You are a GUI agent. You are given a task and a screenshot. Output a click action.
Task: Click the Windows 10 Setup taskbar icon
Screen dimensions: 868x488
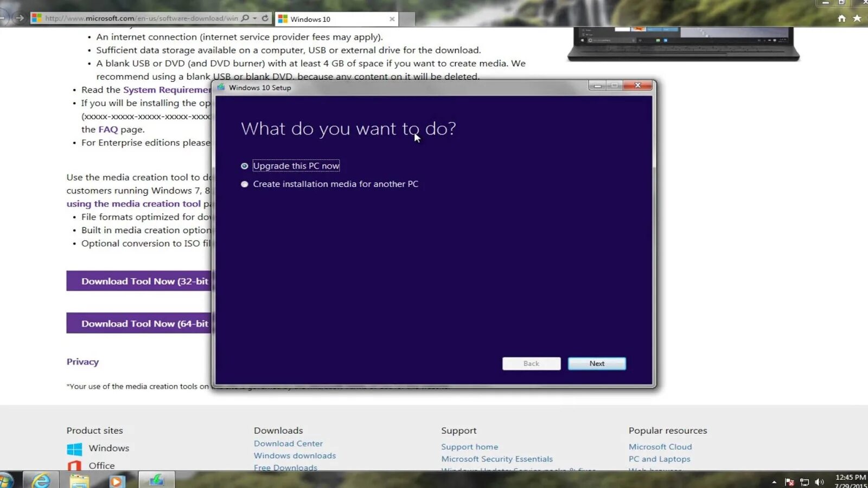pos(156,480)
